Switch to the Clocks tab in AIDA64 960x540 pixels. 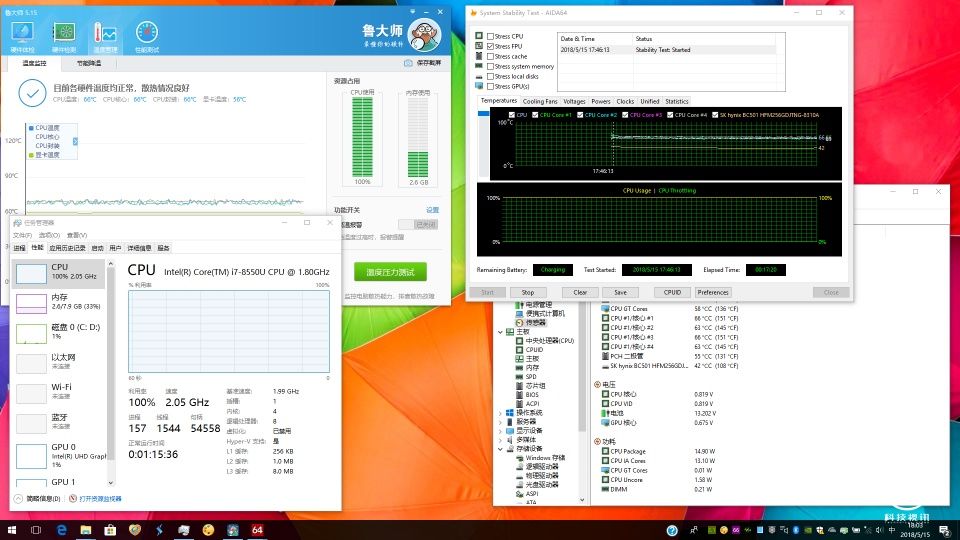click(625, 102)
